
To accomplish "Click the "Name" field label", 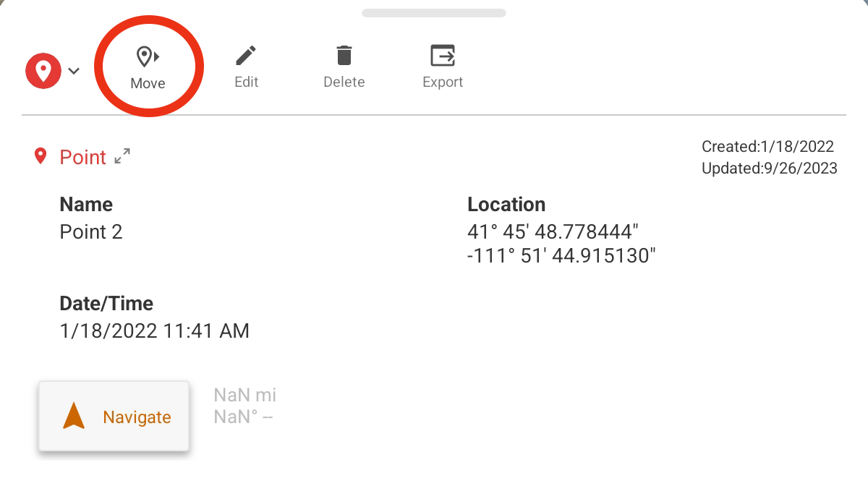I will [x=86, y=205].
